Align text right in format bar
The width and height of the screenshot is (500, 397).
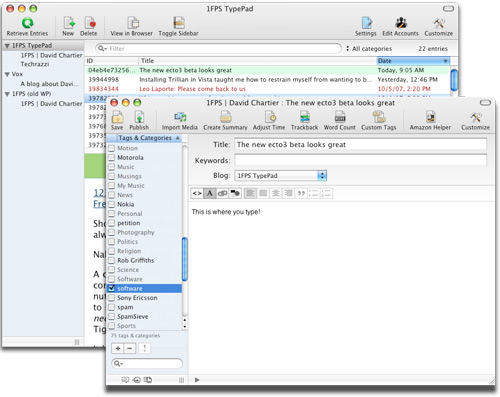tap(288, 193)
